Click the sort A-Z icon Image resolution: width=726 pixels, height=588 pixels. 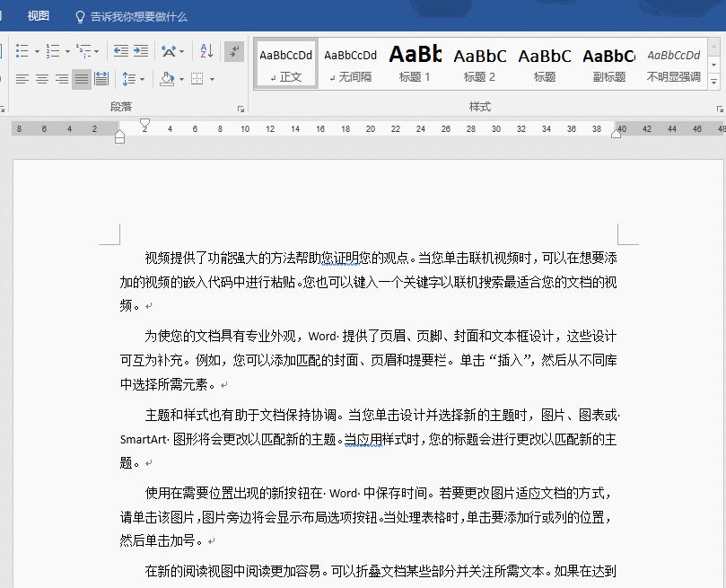pos(206,51)
